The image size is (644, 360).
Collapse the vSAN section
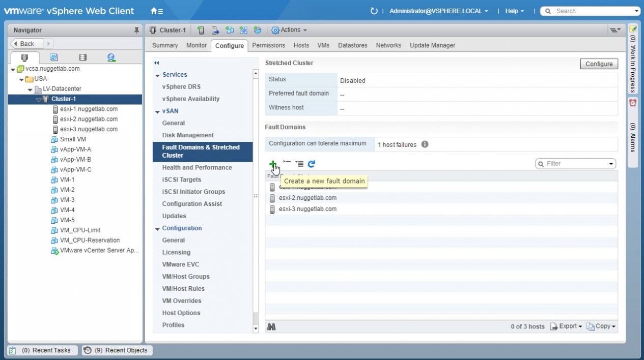point(158,111)
